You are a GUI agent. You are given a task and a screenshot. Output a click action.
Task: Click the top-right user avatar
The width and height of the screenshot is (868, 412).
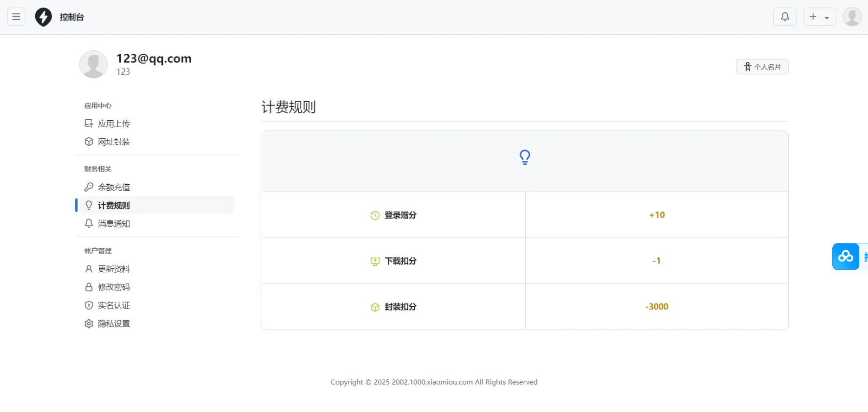coord(851,17)
